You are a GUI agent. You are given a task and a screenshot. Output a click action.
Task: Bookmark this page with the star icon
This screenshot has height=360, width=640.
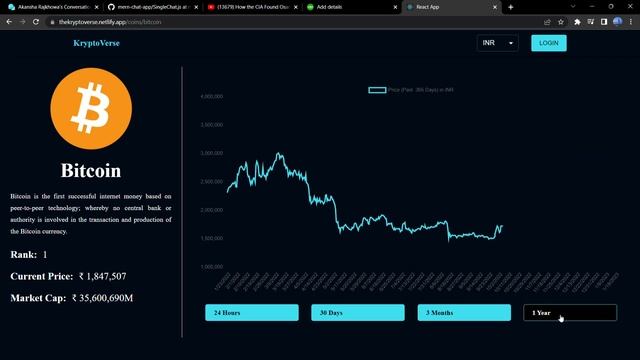(x=561, y=22)
